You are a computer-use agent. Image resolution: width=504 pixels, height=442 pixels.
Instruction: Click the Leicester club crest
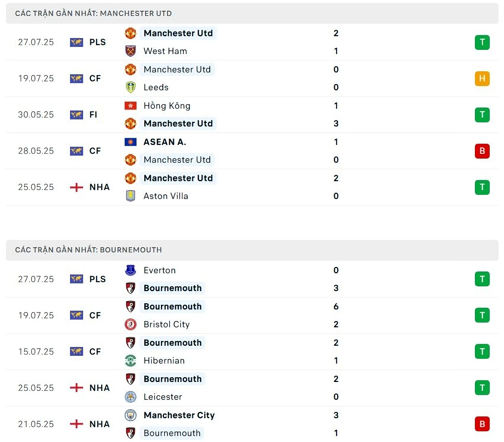(x=130, y=397)
